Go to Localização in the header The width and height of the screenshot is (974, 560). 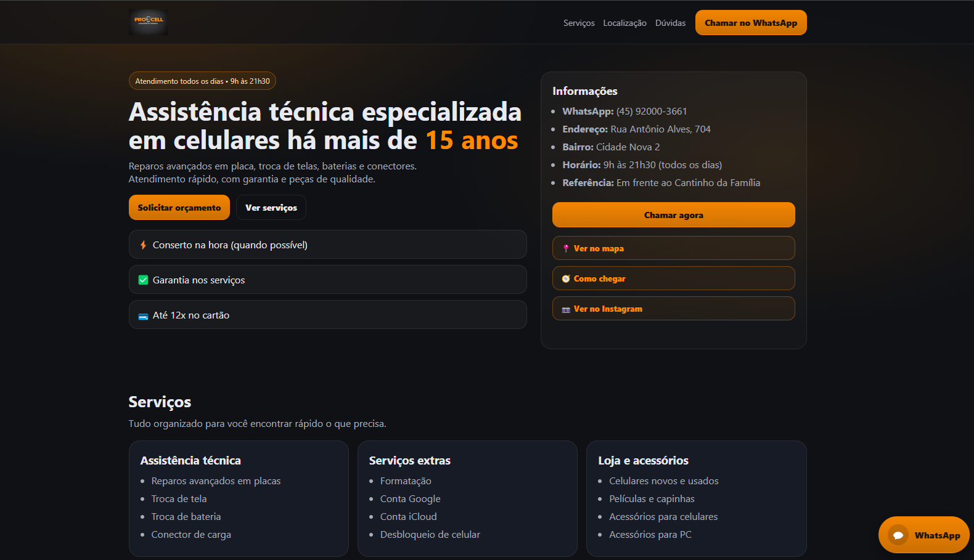pos(624,23)
